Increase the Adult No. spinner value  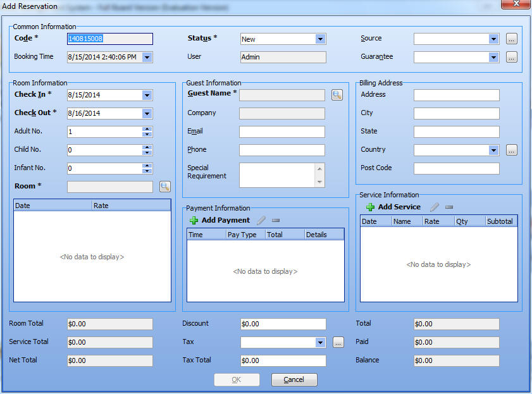pyautogui.click(x=147, y=129)
